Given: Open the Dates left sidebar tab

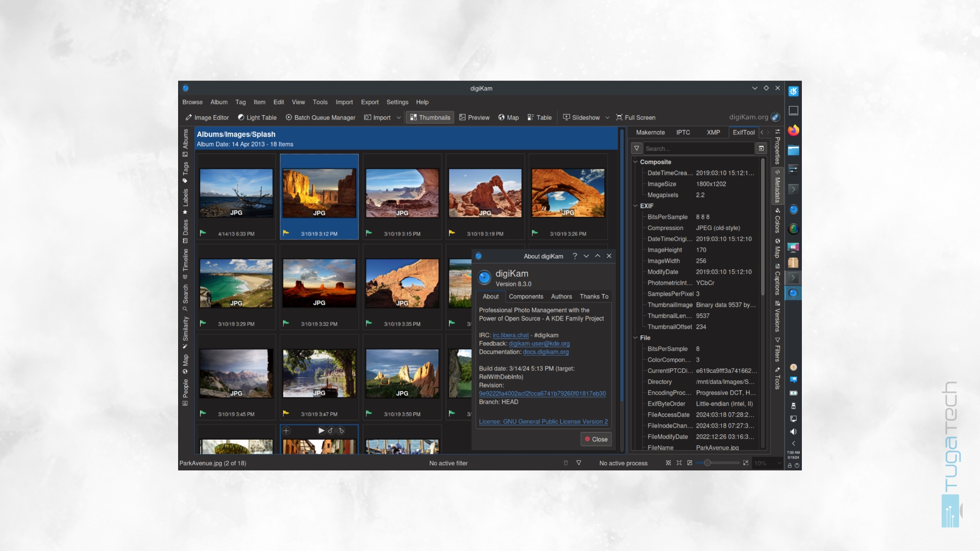Looking at the screenshot, I should coord(185,231).
